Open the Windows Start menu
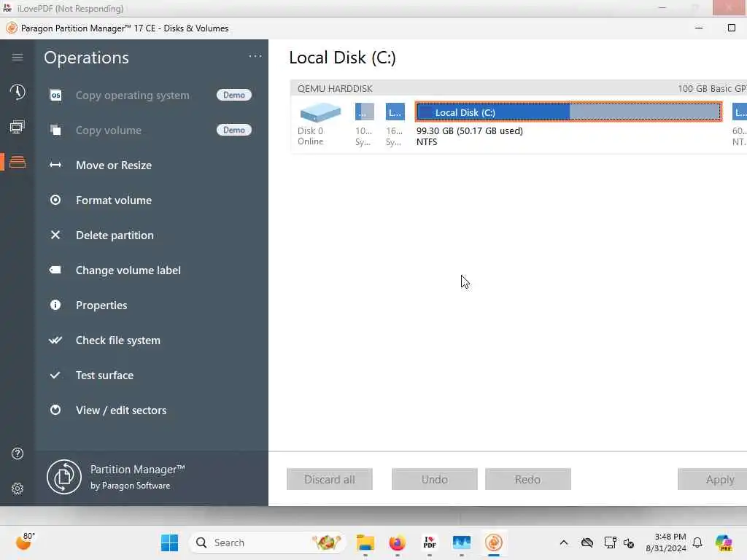Screen dimensions: 747x560 (169, 542)
